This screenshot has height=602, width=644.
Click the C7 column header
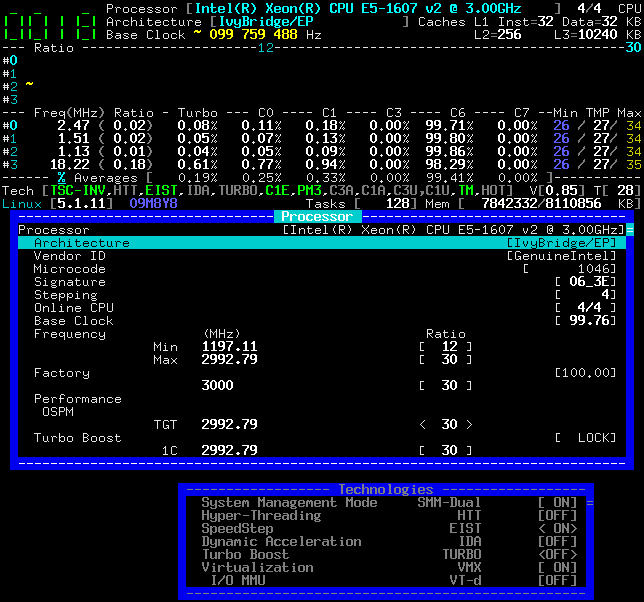522,113
